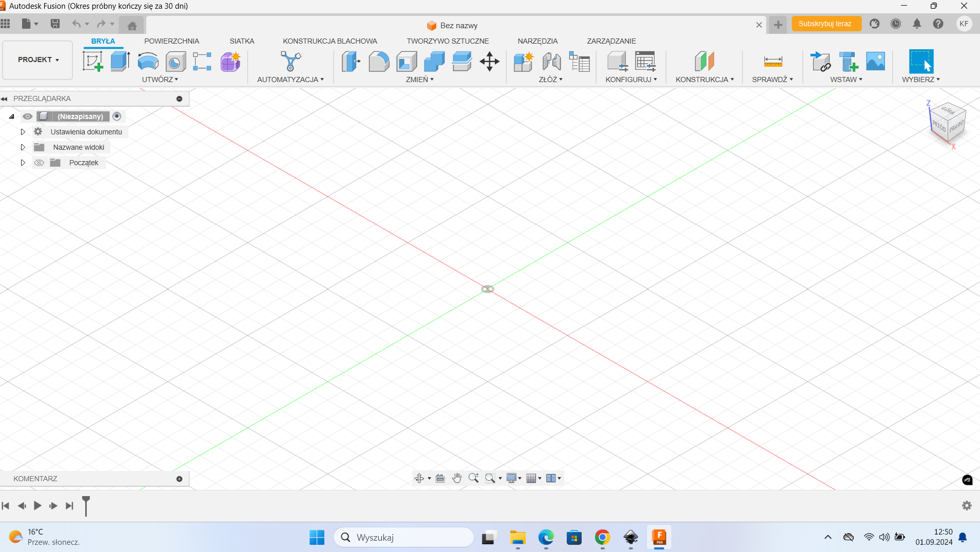Viewport: 980px width, 552px height.
Task: Open the KF user profile menu
Action: [x=964, y=24]
